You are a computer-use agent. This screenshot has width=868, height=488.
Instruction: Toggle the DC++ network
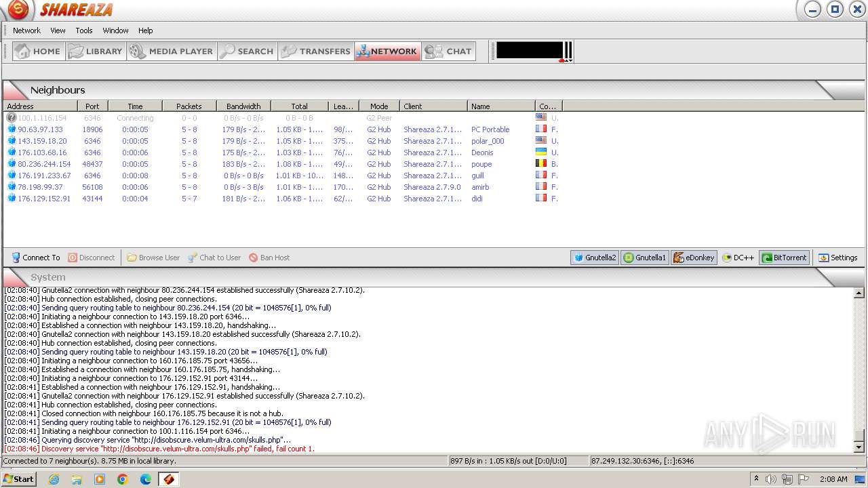coord(738,258)
